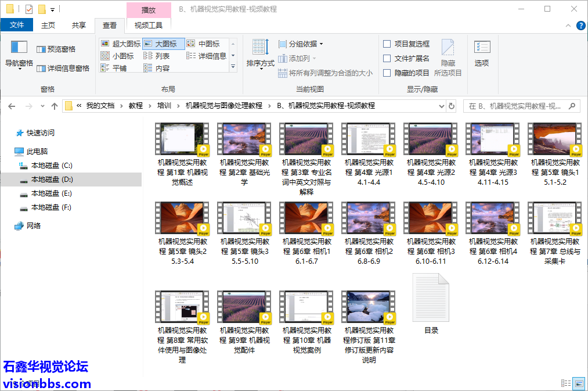Open the quick access toolbar customize dropdown
The image size is (588, 391).
(52, 9)
